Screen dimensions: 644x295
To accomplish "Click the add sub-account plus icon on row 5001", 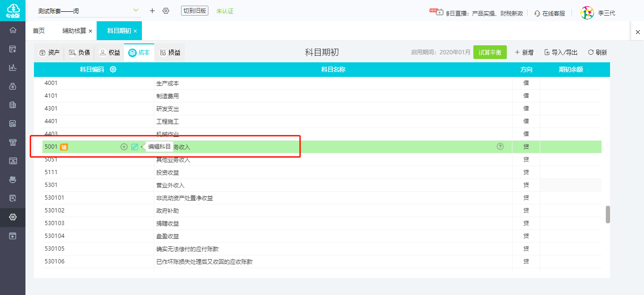I will pyautogui.click(x=124, y=147).
